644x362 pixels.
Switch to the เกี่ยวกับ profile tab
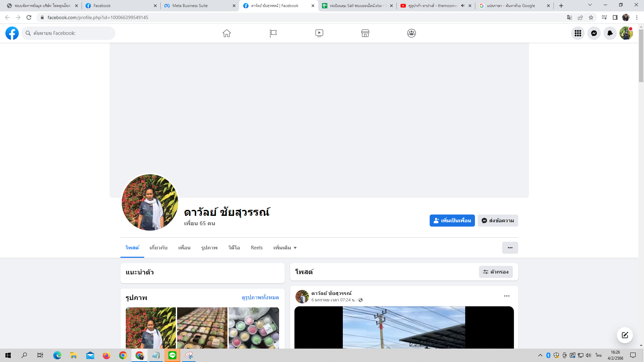tap(158, 248)
